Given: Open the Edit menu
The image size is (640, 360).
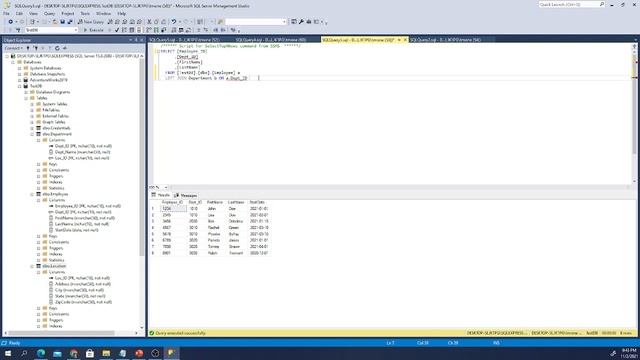Looking at the screenshot, I should pyautogui.click(x=19, y=13).
